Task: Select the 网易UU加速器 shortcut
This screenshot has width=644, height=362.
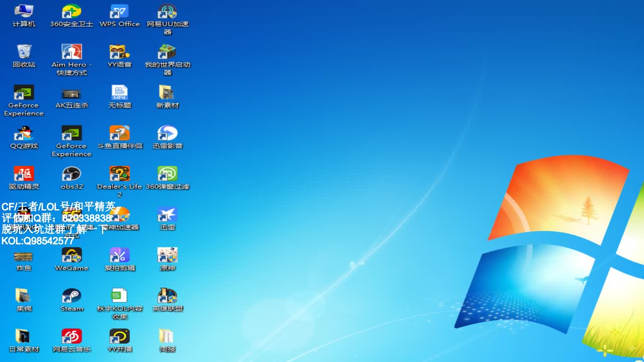Action: click(x=168, y=20)
